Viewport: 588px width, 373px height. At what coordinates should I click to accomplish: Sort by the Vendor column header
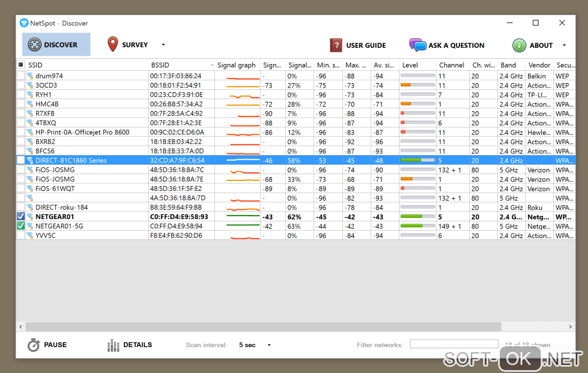click(x=539, y=65)
